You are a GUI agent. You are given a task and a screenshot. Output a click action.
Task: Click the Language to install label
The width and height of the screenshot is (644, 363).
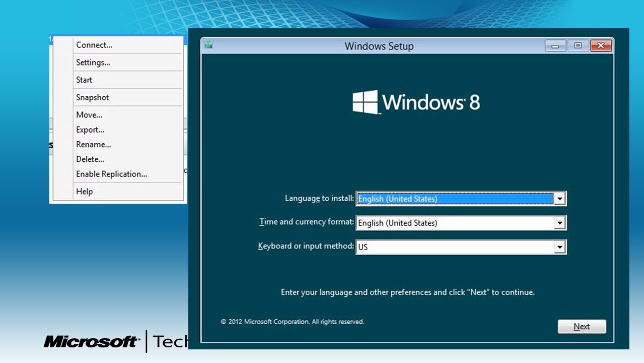pos(319,198)
